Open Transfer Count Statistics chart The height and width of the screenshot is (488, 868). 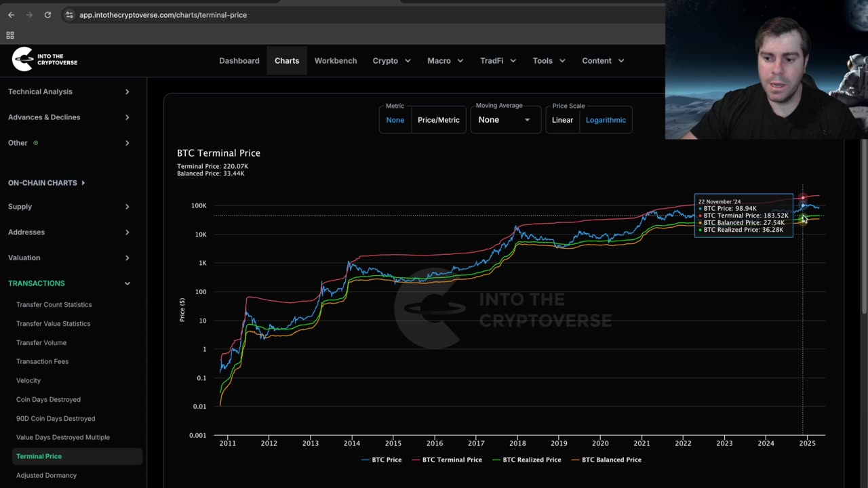point(54,305)
